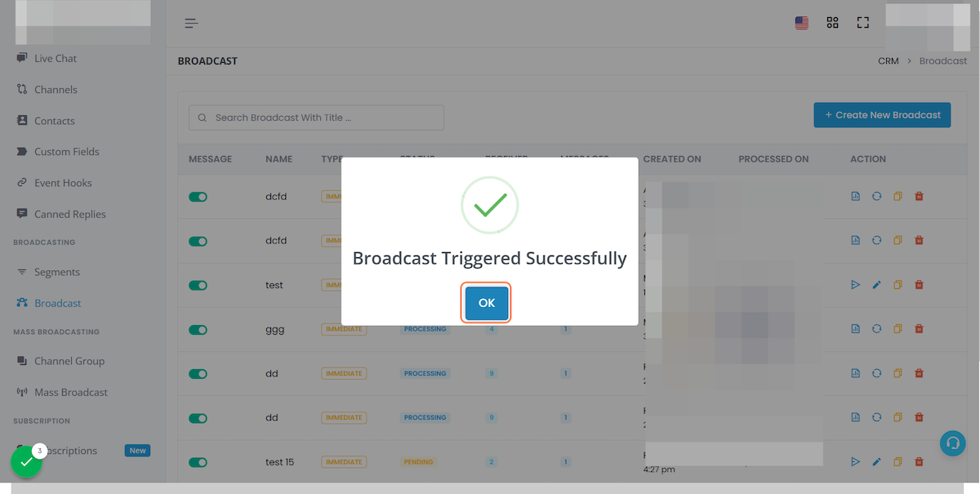Open the apps grid icon
Viewport: 980px width, 494px height.
[833, 23]
